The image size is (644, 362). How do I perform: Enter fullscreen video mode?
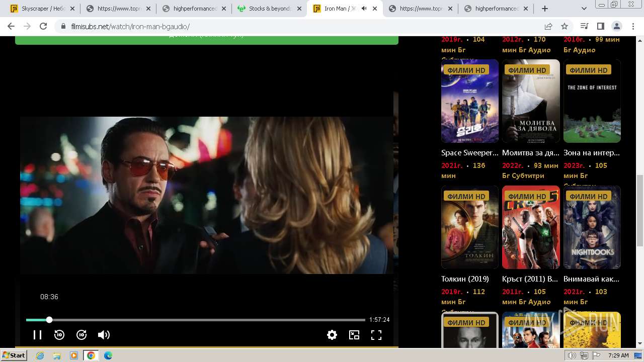[x=376, y=335]
